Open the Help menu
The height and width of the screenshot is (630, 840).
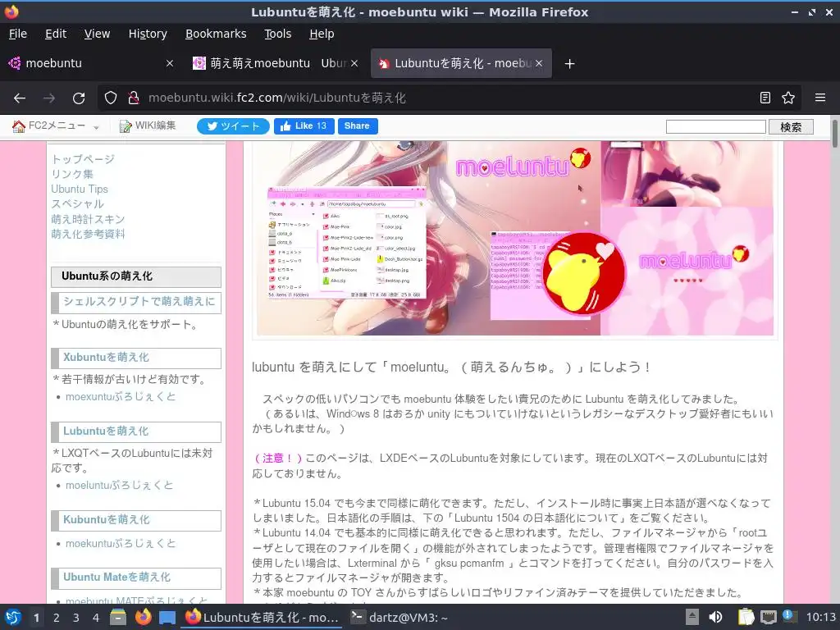coord(322,34)
